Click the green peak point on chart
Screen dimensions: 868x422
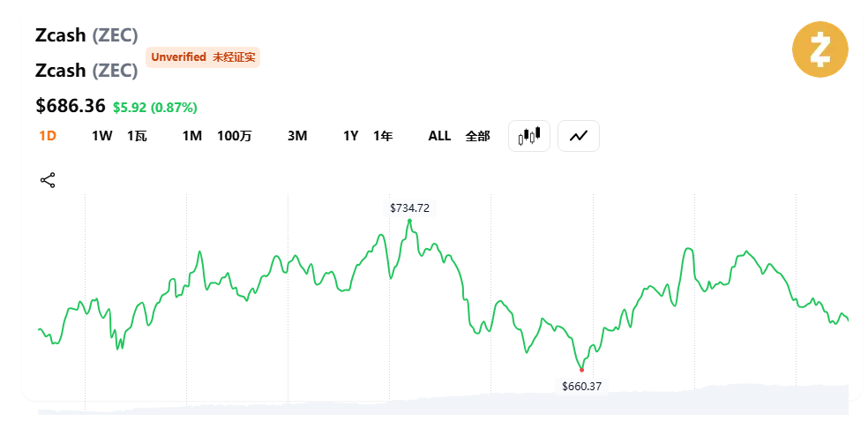coord(409,221)
